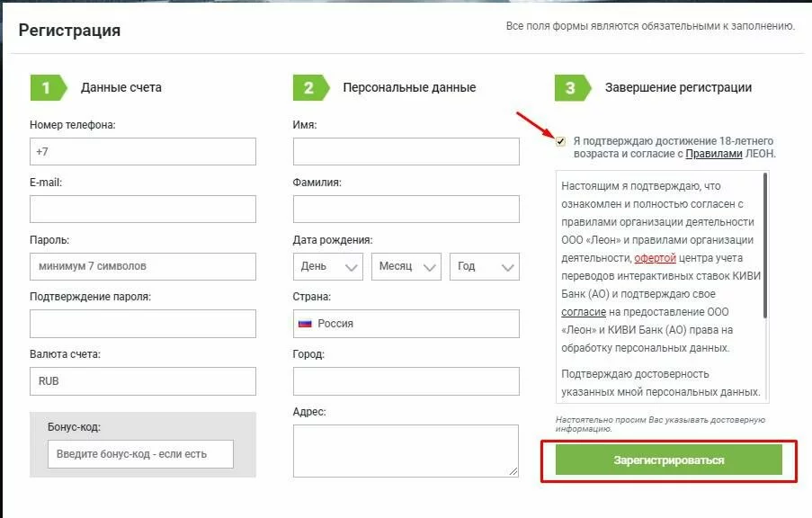Click the Адрес address text area
This screenshot has height=518, width=812.
tap(406, 451)
